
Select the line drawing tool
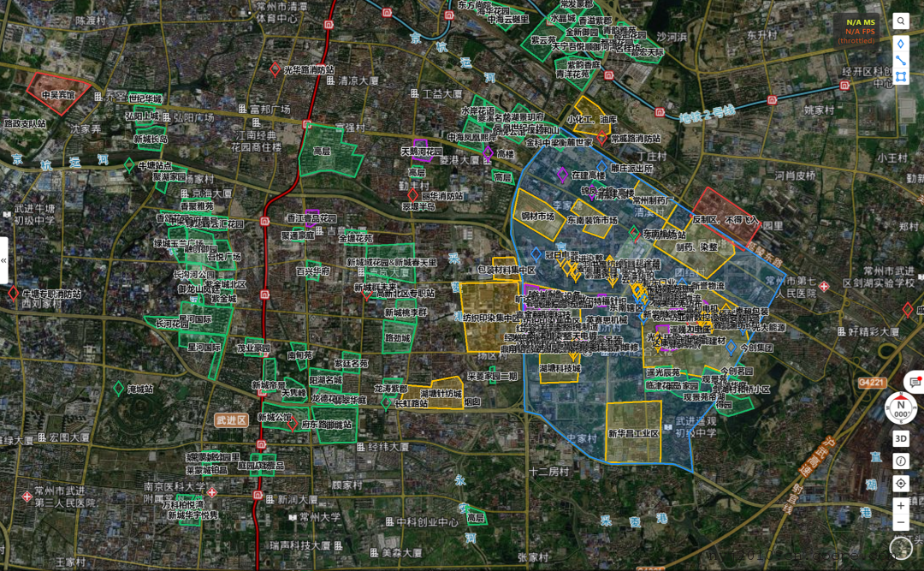pyautogui.click(x=901, y=61)
